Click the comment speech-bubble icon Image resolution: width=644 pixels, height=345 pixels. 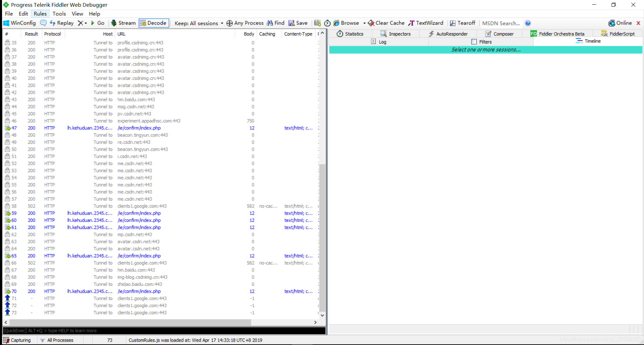click(43, 23)
